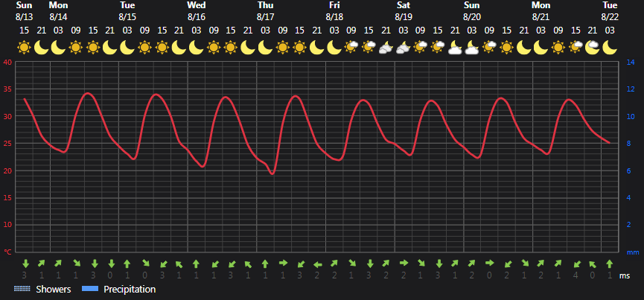644x300 pixels.
Task: Click the left-pointing wind arrow with speed 2
Action: click(x=317, y=264)
